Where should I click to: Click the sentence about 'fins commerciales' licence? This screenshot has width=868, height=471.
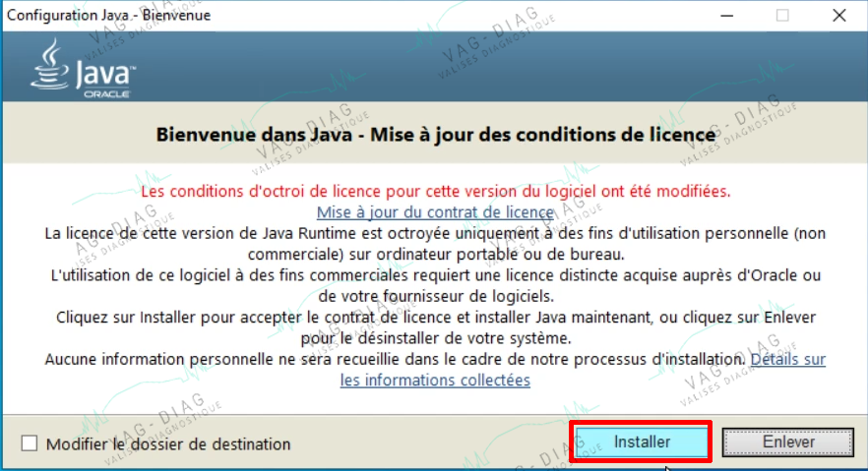pos(436,286)
